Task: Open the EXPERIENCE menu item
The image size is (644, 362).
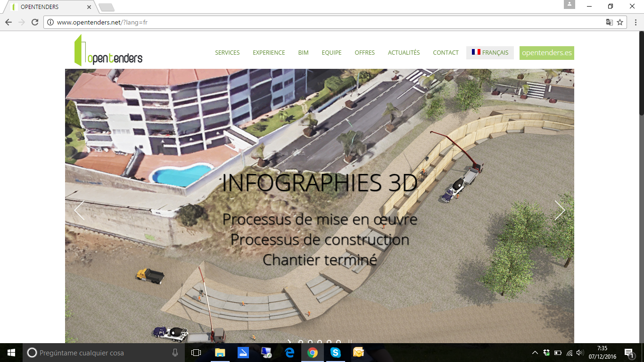Action: point(269,53)
